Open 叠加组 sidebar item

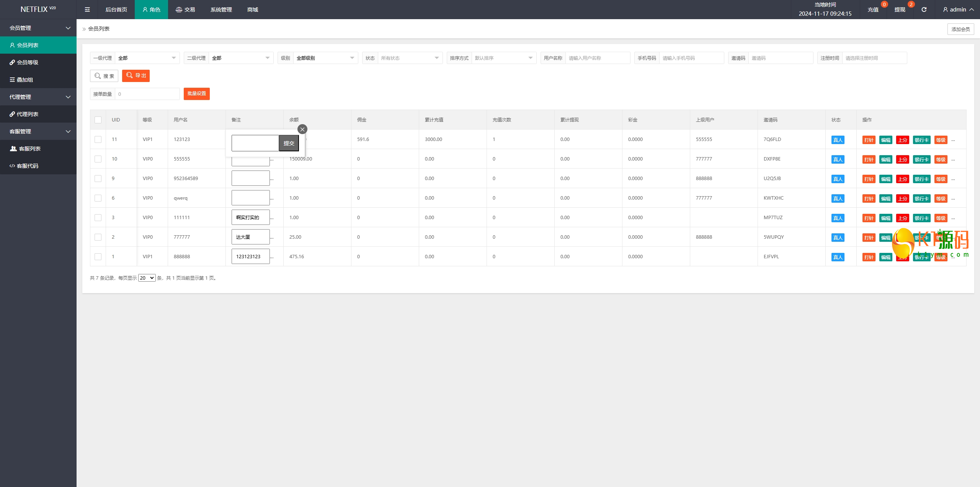24,80
